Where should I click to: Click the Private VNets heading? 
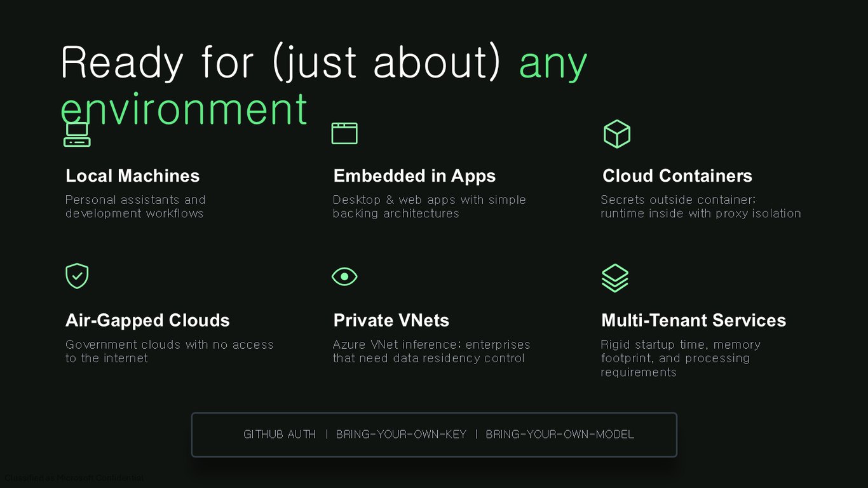click(x=391, y=320)
